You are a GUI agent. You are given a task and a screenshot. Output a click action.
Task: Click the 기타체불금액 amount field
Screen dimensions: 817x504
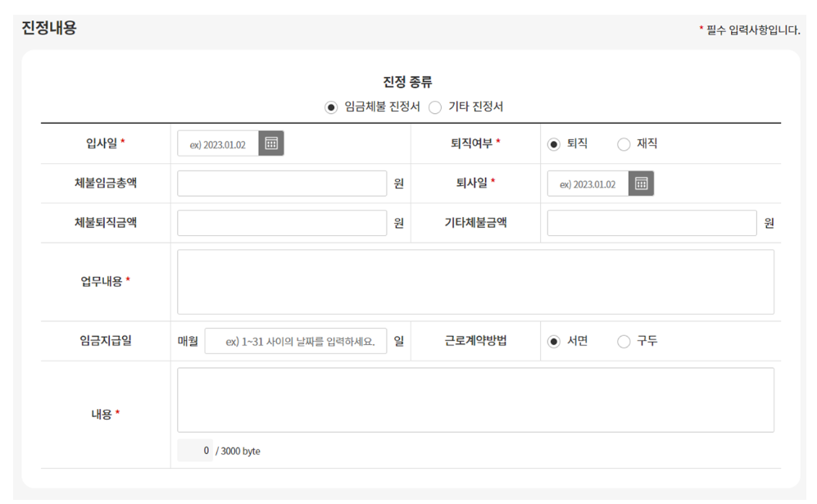click(x=651, y=222)
